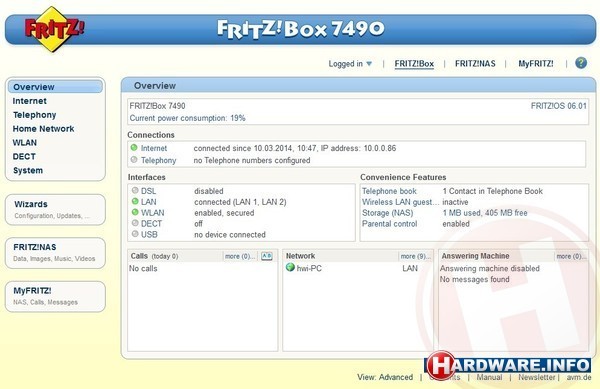Click Telephony link under Connections
The height and width of the screenshot is (389, 600).
click(158, 160)
